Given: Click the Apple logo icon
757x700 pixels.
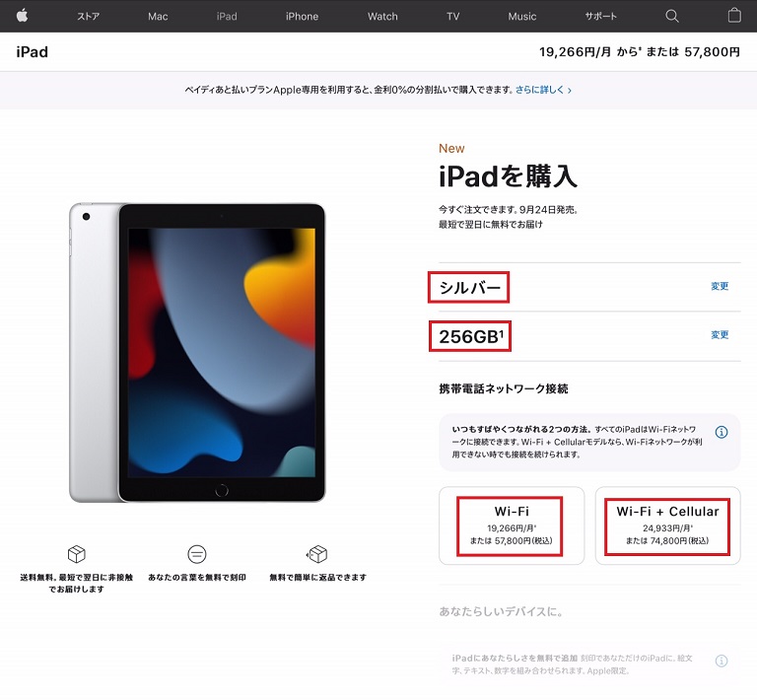Looking at the screenshot, I should [23, 16].
